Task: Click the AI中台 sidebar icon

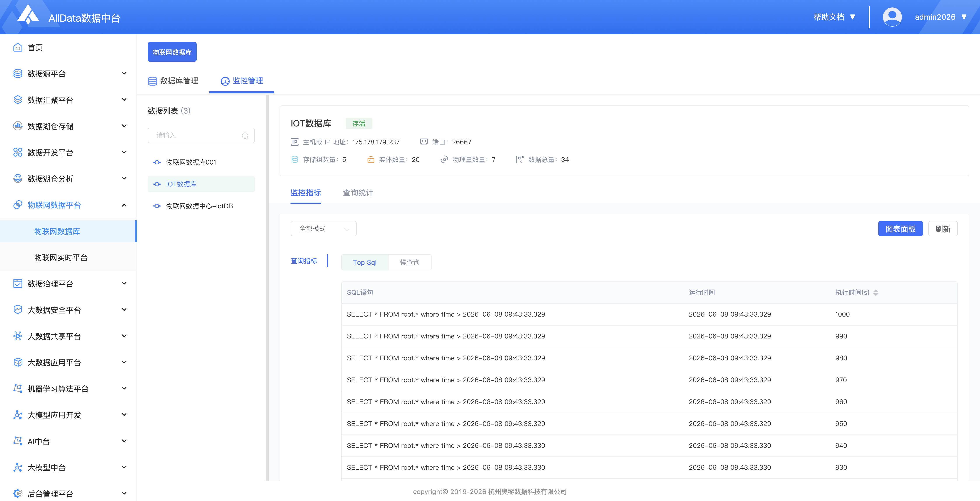Action: coord(17,441)
